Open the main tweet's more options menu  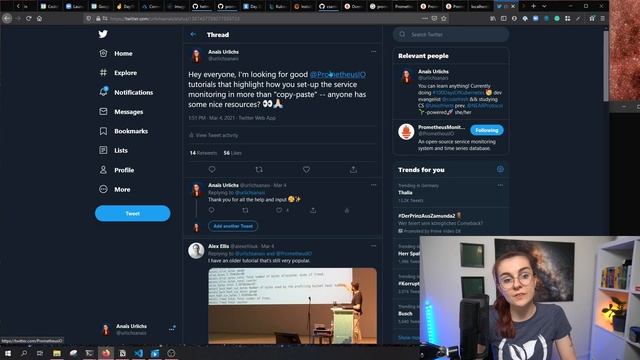pos(373,51)
